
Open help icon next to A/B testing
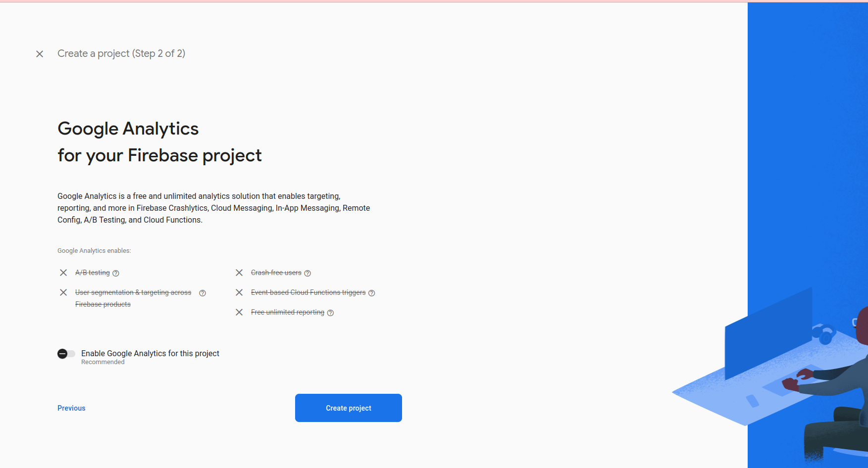click(x=116, y=273)
